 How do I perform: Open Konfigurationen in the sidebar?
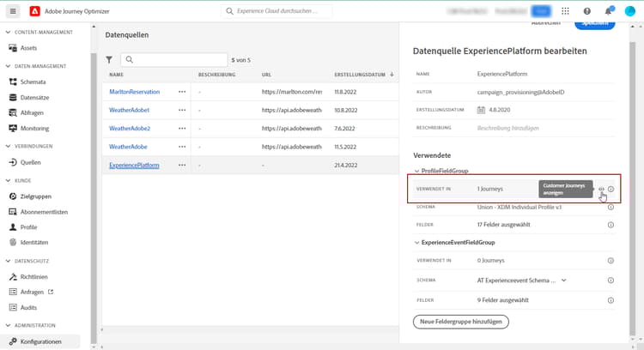coord(40,341)
